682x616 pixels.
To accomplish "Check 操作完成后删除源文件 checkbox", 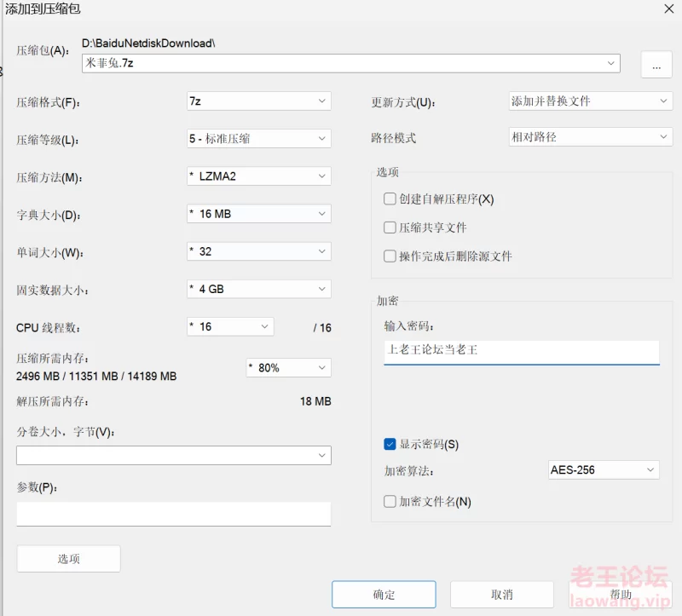I will (x=390, y=256).
